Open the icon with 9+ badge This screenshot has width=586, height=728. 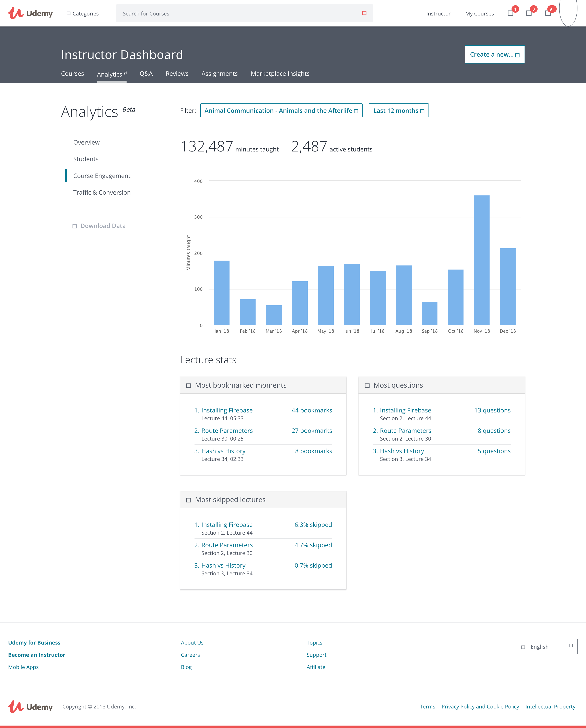coord(548,13)
